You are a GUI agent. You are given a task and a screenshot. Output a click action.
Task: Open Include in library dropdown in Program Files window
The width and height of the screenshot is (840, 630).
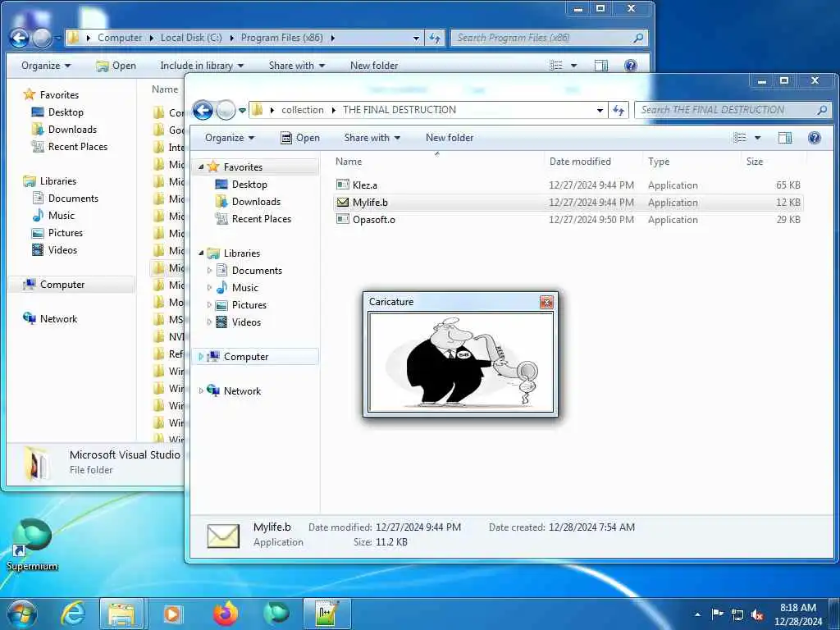click(x=202, y=66)
